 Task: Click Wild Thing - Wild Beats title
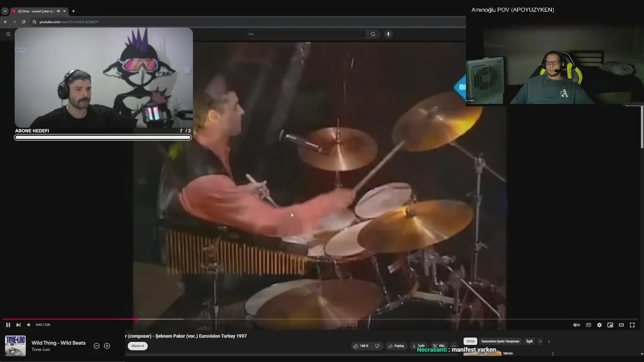(58, 343)
